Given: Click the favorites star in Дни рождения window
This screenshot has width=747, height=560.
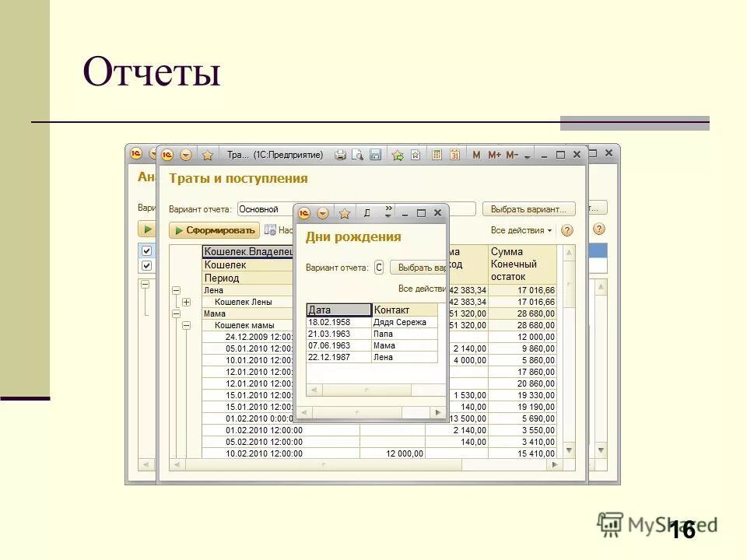Looking at the screenshot, I should (345, 212).
